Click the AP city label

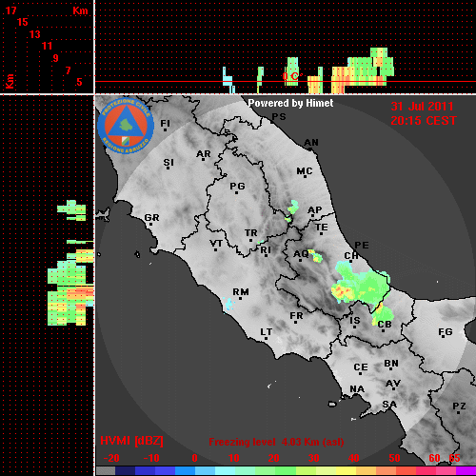tap(315, 210)
